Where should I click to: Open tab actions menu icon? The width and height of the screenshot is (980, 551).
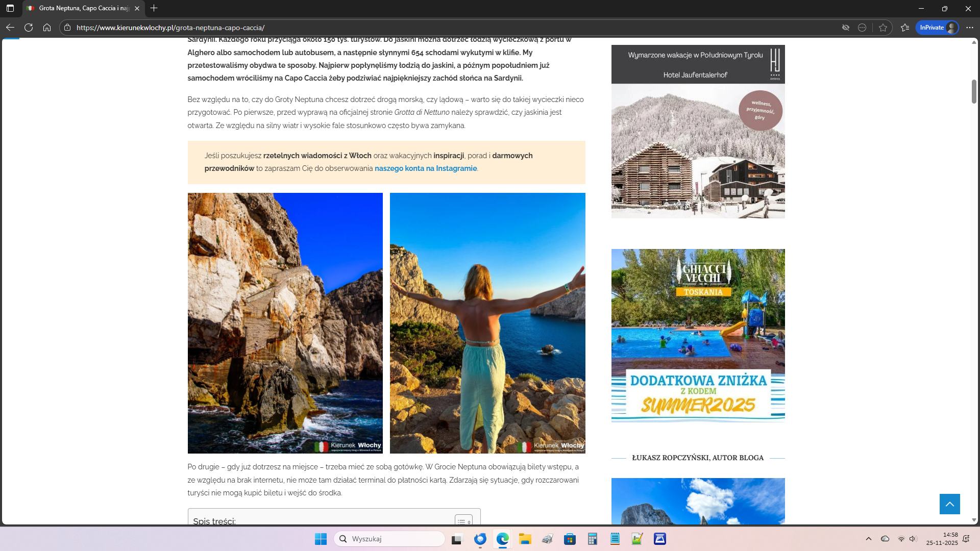(x=10, y=8)
